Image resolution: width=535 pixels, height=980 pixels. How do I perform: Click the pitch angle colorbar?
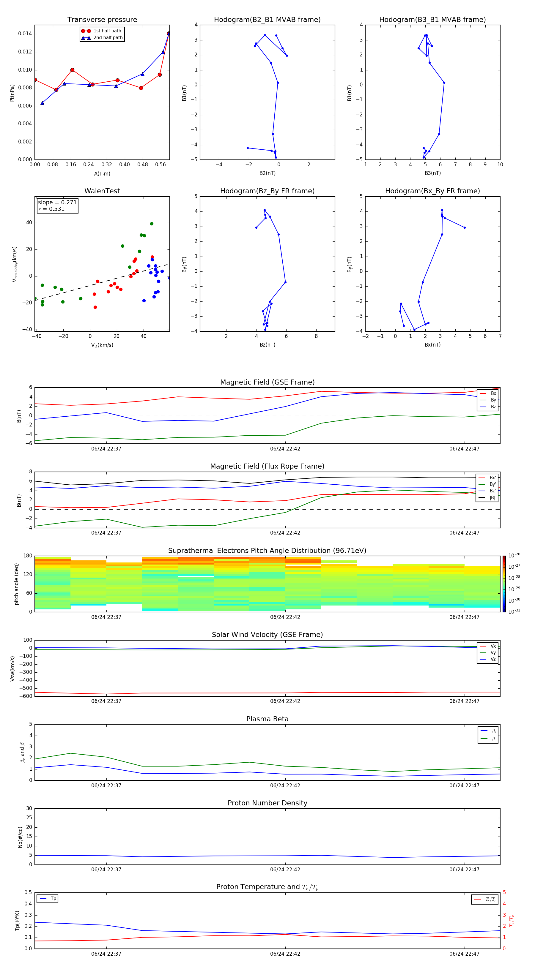coord(504,584)
